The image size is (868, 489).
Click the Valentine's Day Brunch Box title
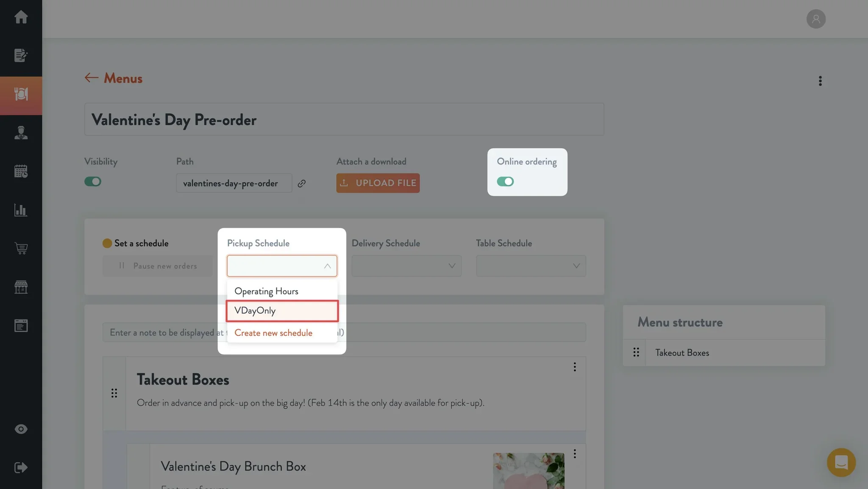pyautogui.click(x=233, y=467)
